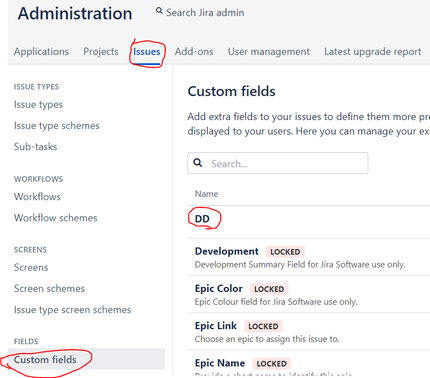Click the magnifier icon in custom fields search
This screenshot has width=430, height=378.
(x=198, y=163)
